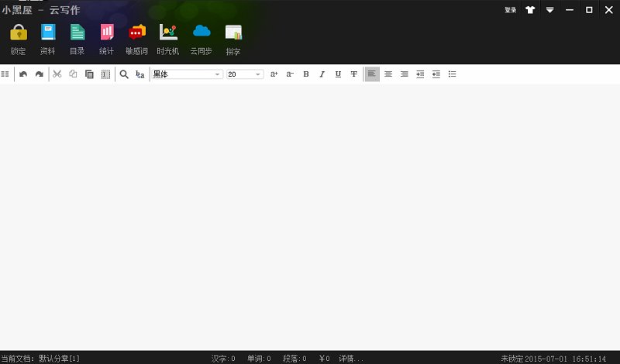The image size is (620, 364).
Task: Toggle bold formatting
Action: [x=306, y=74]
